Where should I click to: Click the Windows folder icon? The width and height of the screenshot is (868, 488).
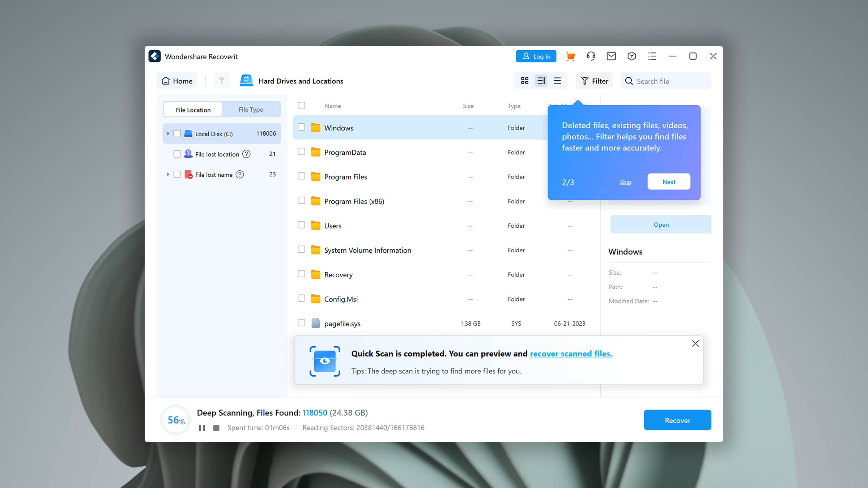(316, 128)
